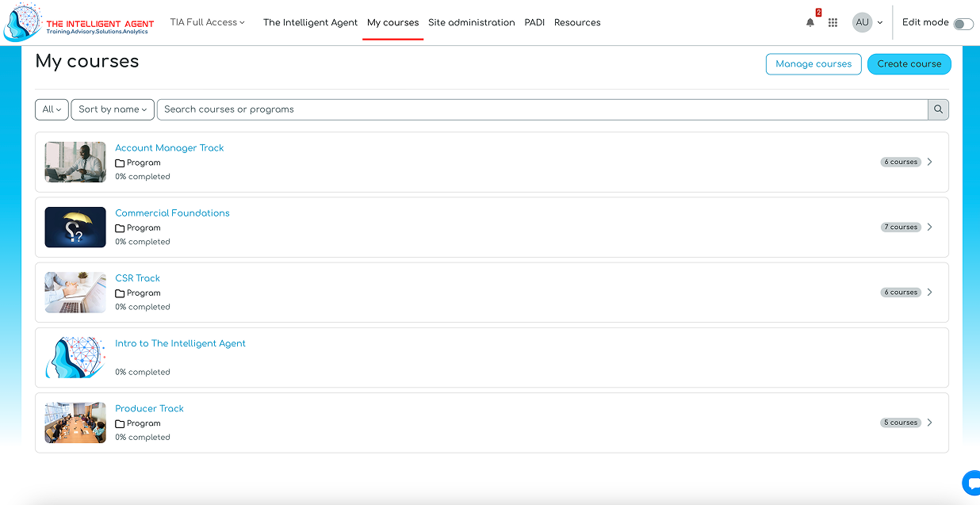Click the 5 courses badge

tap(901, 423)
